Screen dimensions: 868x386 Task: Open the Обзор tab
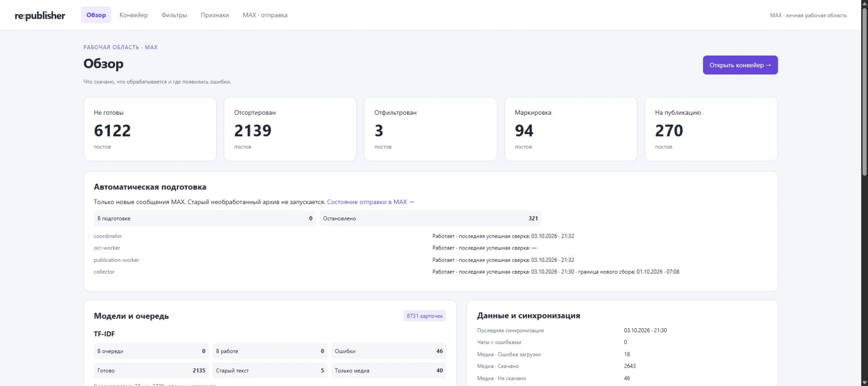(x=96, y=15)
